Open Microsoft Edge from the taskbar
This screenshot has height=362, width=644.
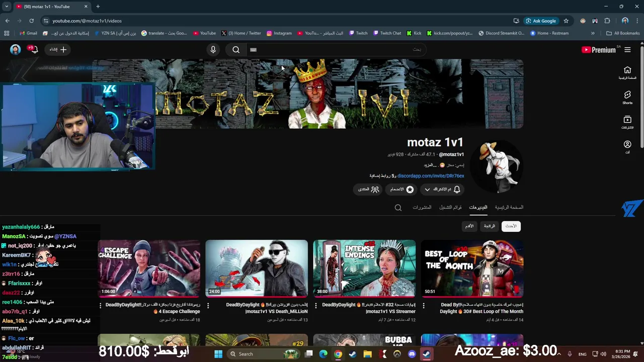click(324, 354)
